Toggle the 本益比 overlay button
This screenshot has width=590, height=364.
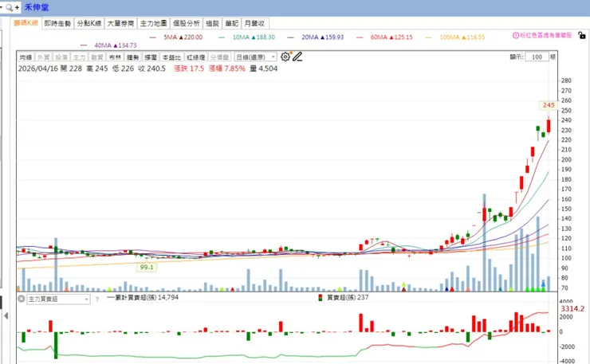(171, 57)
